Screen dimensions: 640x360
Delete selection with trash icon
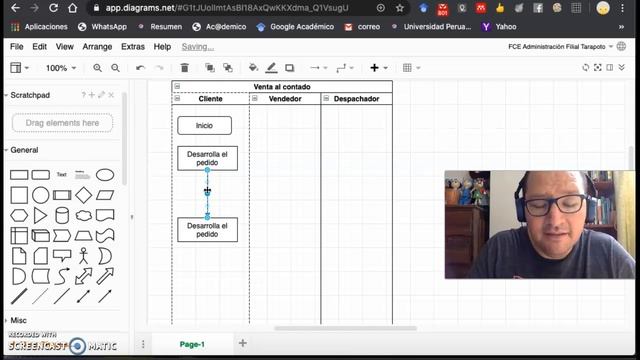tap(184, 68)
